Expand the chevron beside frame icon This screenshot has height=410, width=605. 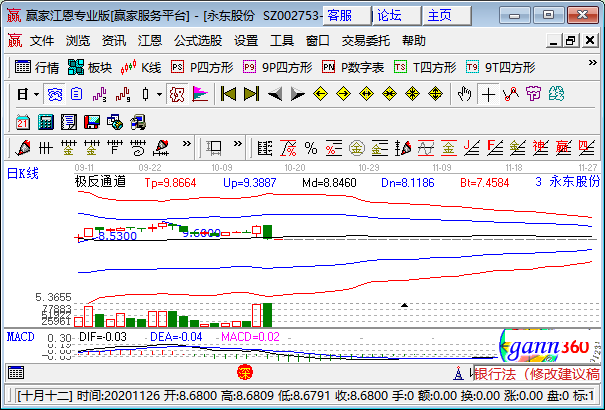click(x=238, y=143)
